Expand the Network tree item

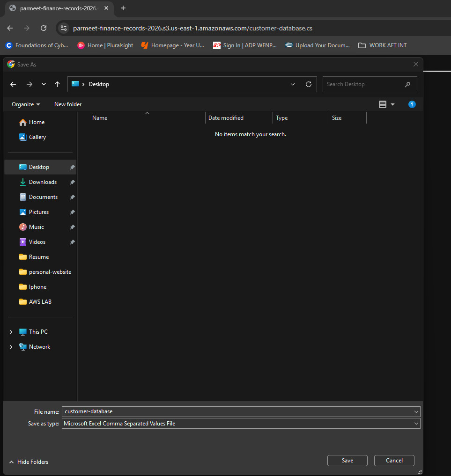(x=11, y=346)
